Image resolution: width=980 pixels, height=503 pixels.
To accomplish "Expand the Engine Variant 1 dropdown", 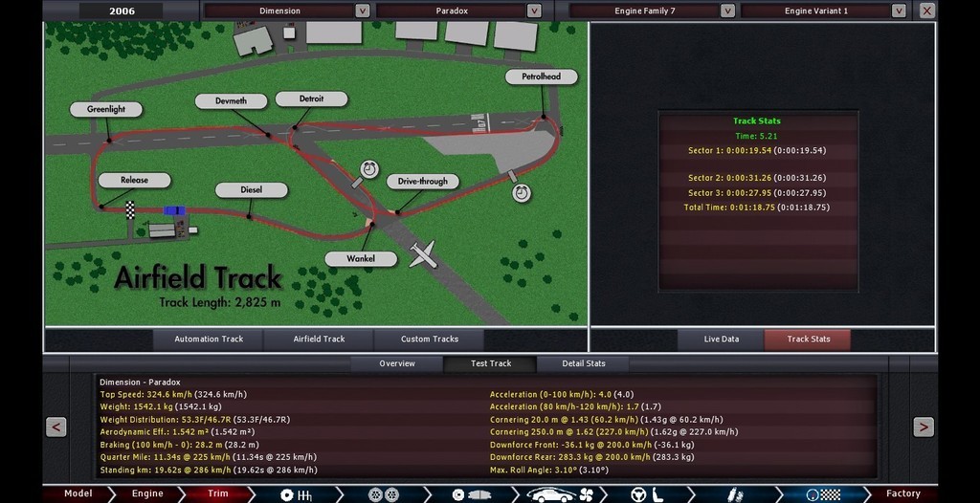I will coord(899,11).
